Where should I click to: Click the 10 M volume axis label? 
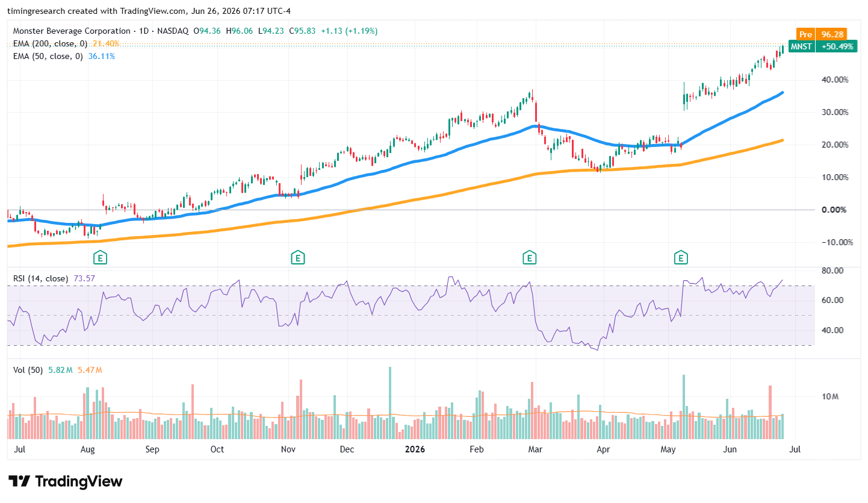[x=829, y=396]
